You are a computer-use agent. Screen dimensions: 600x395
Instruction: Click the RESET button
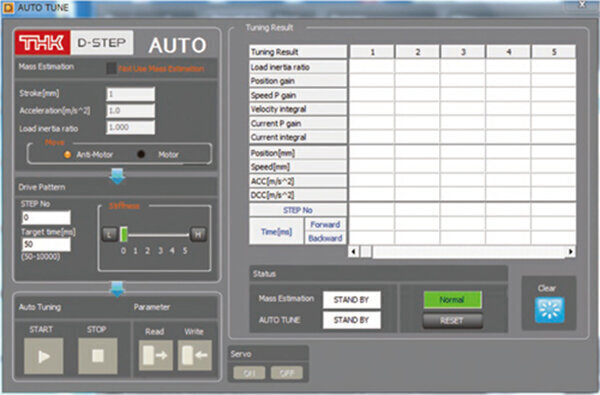point(452,320)
